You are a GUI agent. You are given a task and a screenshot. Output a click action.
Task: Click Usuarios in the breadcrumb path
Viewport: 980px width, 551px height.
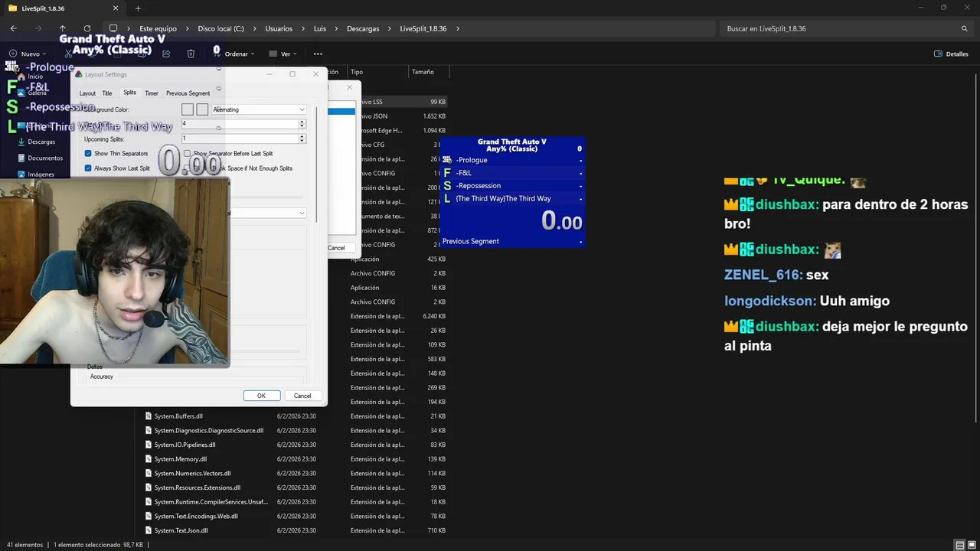pos(279,28)
